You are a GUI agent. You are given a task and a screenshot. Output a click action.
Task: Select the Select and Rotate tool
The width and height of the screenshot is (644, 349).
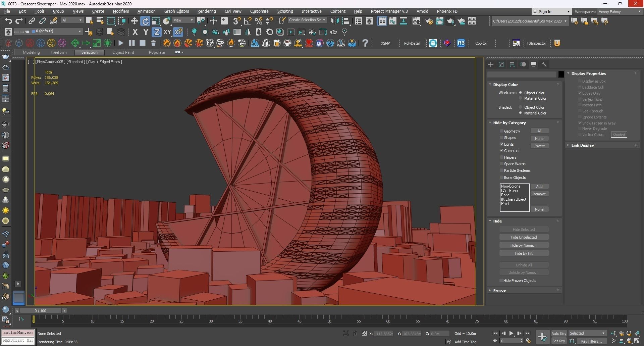click(145, 21)
